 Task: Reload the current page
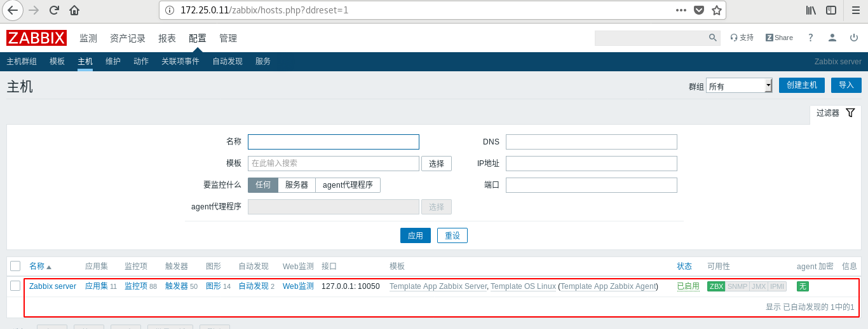click(54, 10)
